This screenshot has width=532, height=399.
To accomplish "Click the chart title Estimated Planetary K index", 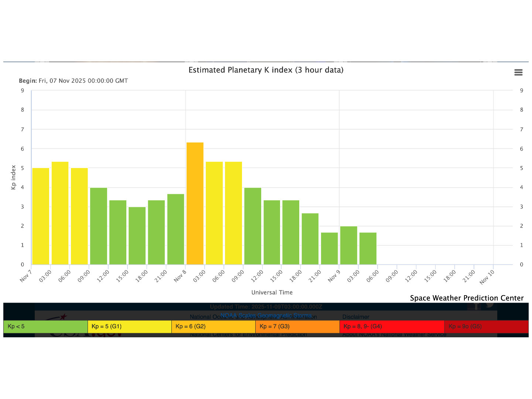I will coord(266,70).
